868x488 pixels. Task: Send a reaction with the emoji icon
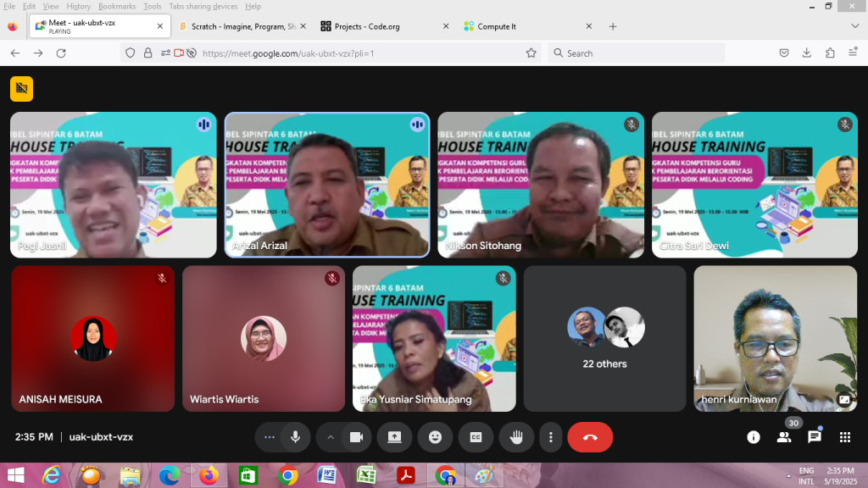(x=435, y=437)
